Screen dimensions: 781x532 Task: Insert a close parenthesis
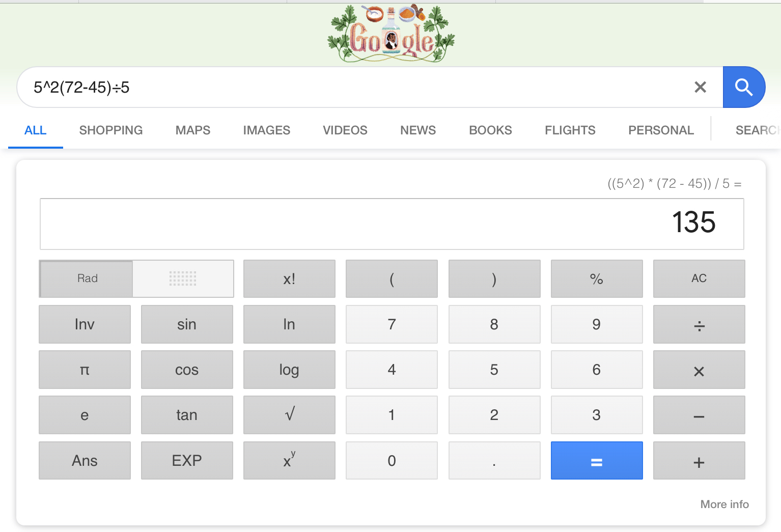coord(494,278)
